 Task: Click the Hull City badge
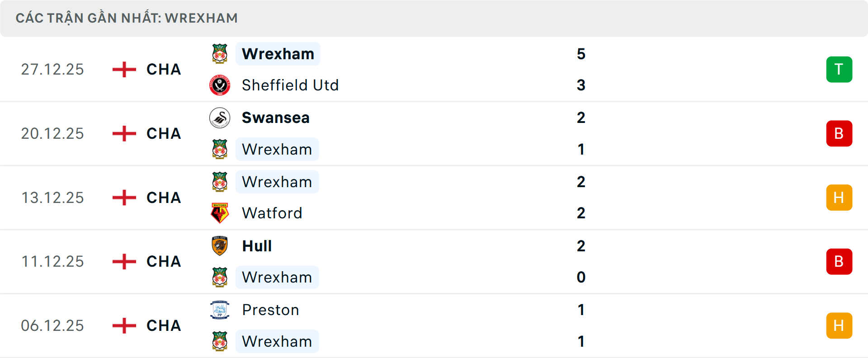click(x=220, y=246)
